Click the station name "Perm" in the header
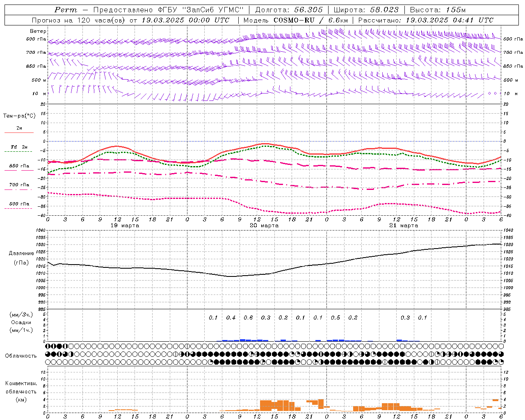Viewport: 525px width, 420px height. (x=66, y=10)
